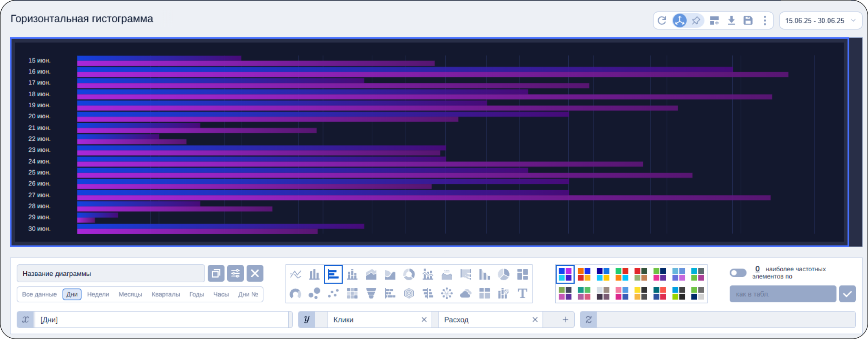Select the orange-blue color palette swatch
The height and width of the screenshot is (339, 868).
point(584,274)
